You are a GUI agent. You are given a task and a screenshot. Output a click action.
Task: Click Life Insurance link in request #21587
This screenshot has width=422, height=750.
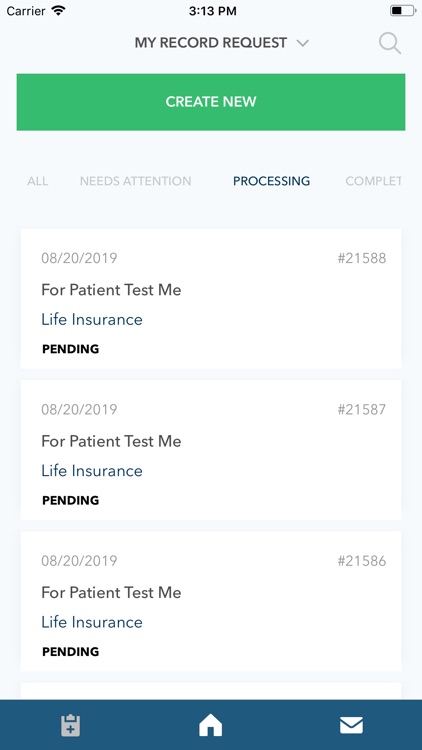(92, 471)
